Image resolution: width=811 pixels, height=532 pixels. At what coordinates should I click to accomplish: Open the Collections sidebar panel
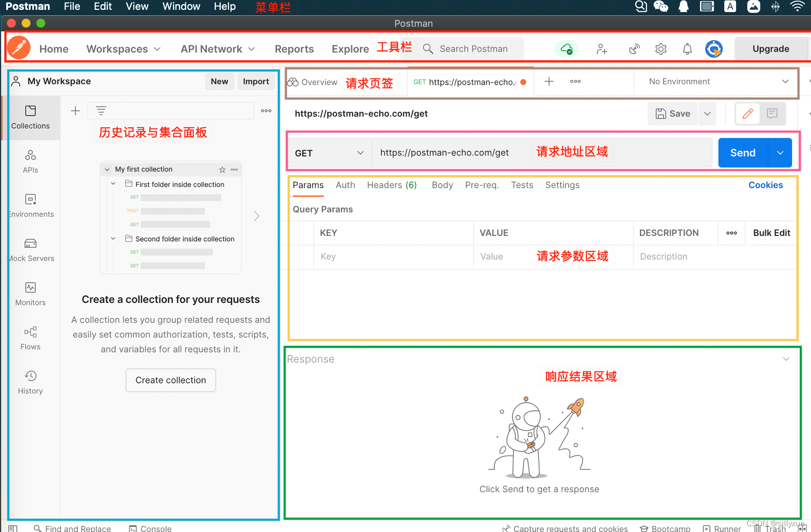31,117
